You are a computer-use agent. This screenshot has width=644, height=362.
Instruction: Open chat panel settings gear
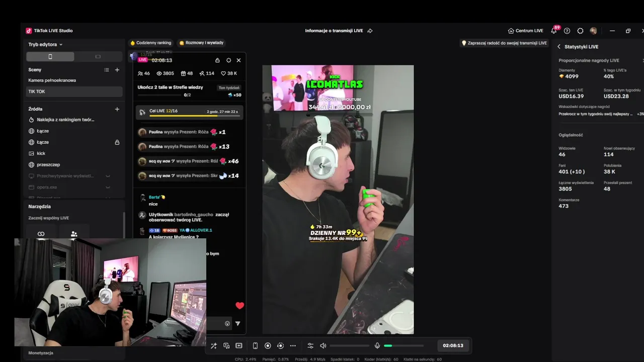[228, 60]
